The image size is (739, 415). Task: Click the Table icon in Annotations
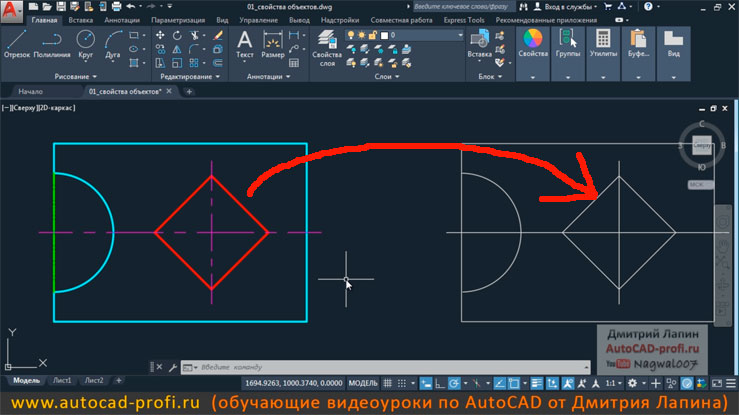[294, 63]
